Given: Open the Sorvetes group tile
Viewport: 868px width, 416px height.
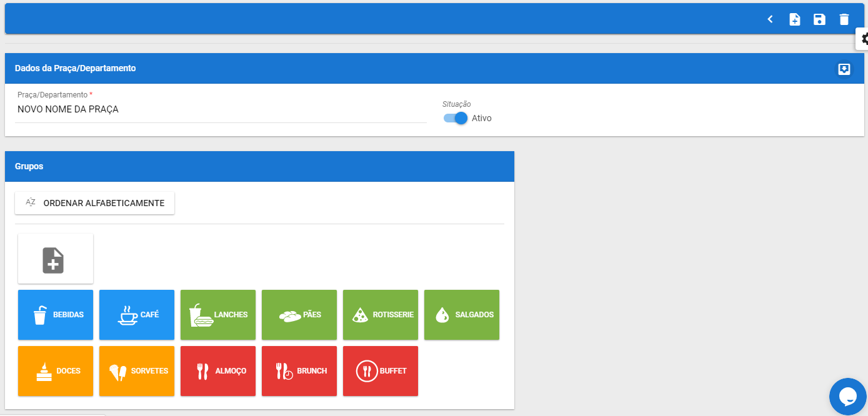Looking at the screenshot, I should 136,371.
